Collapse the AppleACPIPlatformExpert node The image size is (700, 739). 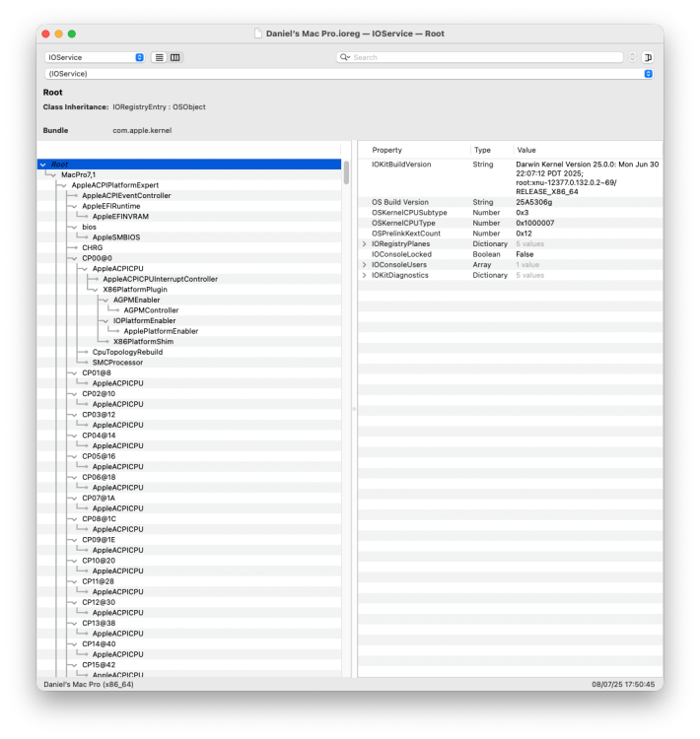pos(64,185)
